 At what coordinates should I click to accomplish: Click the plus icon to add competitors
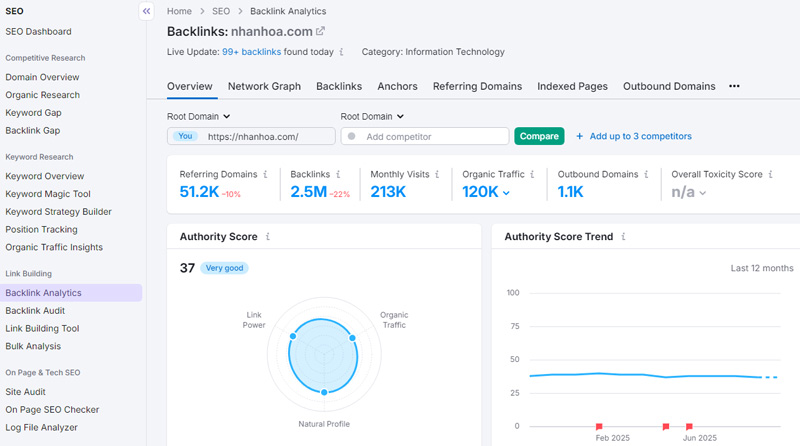click(x=580, y=136)
